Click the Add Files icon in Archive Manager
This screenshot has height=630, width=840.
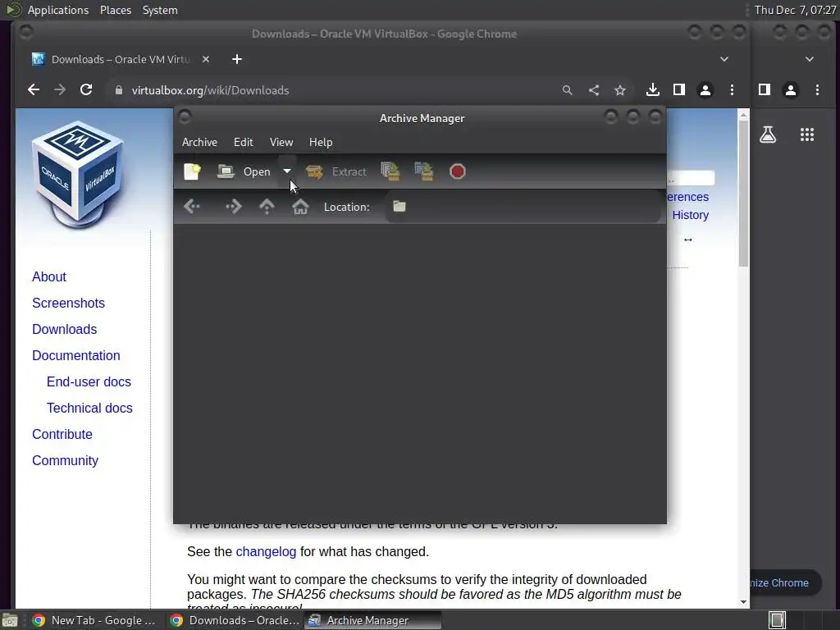tap(390, 171)
